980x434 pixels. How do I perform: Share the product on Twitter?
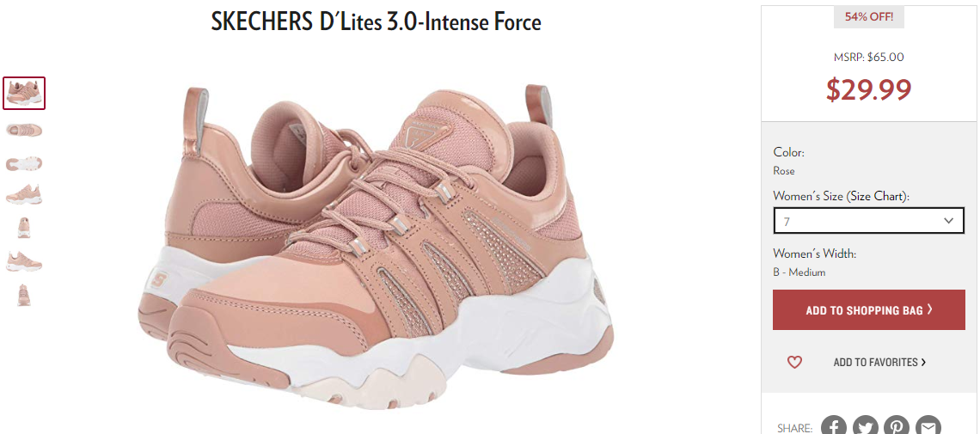pos(866,426)
